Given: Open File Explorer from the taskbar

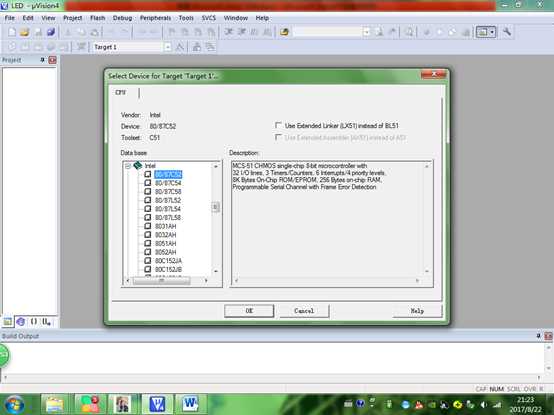Looking at the screenshot, I should (54, 404).
